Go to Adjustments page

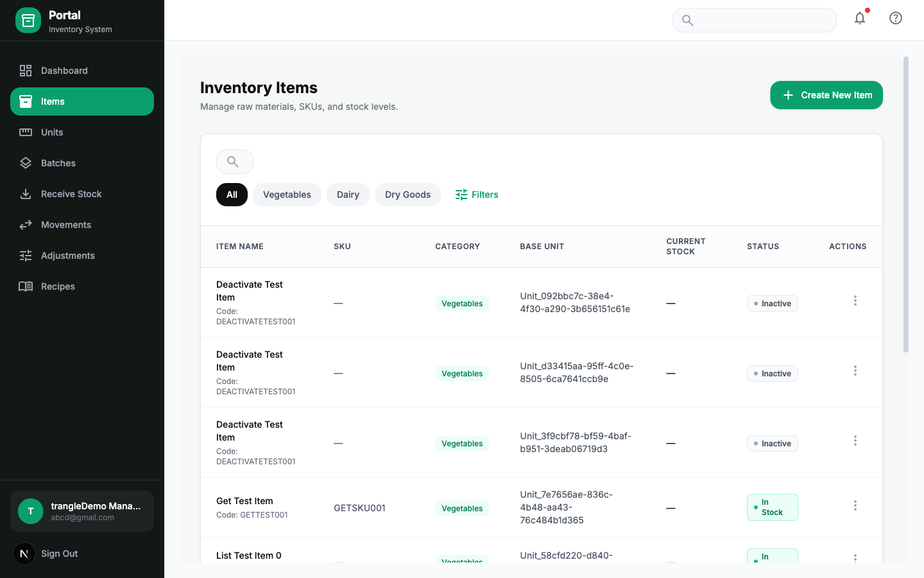point(82,256)
